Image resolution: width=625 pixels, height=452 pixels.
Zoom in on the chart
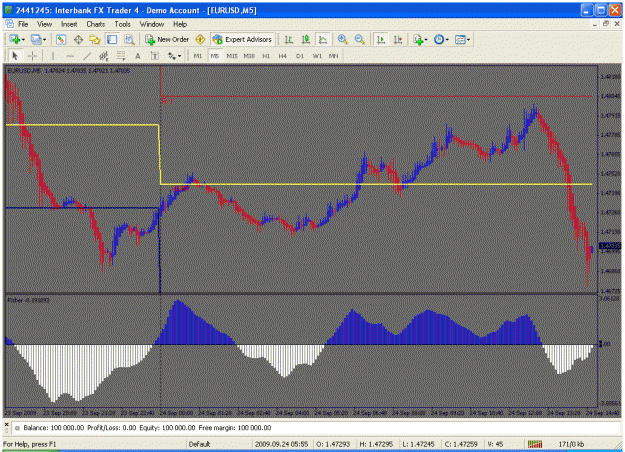tap(342, 39)
